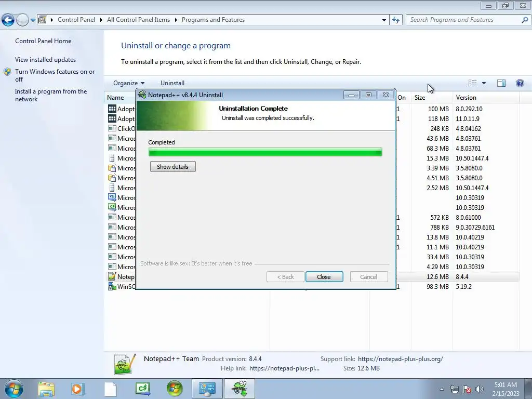Select the first Adopt program icon

click(112, 109)
